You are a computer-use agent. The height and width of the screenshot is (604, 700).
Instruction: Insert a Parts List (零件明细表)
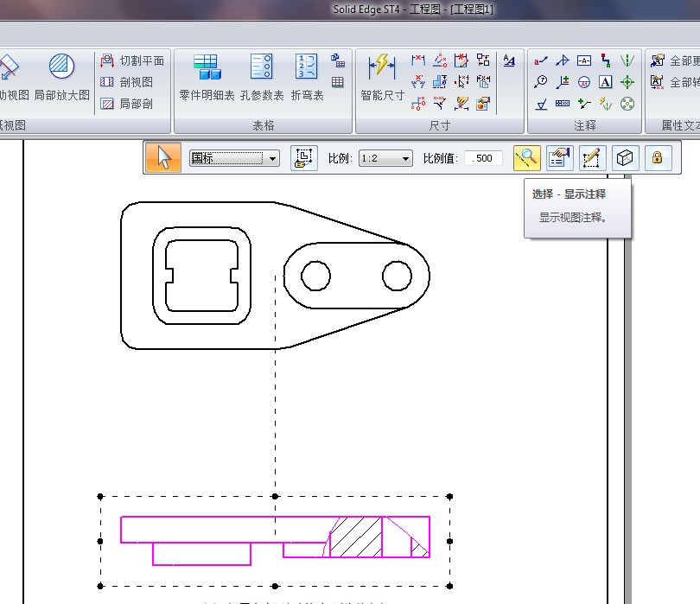[207, 77]
